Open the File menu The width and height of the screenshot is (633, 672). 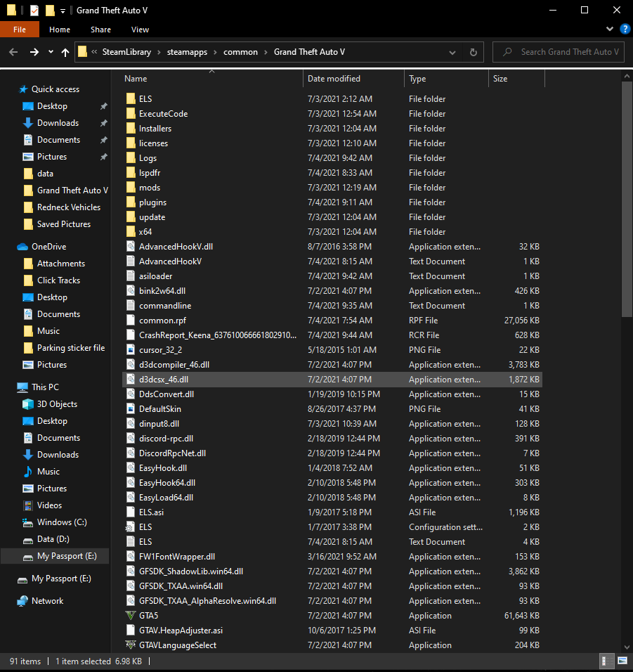20,30
